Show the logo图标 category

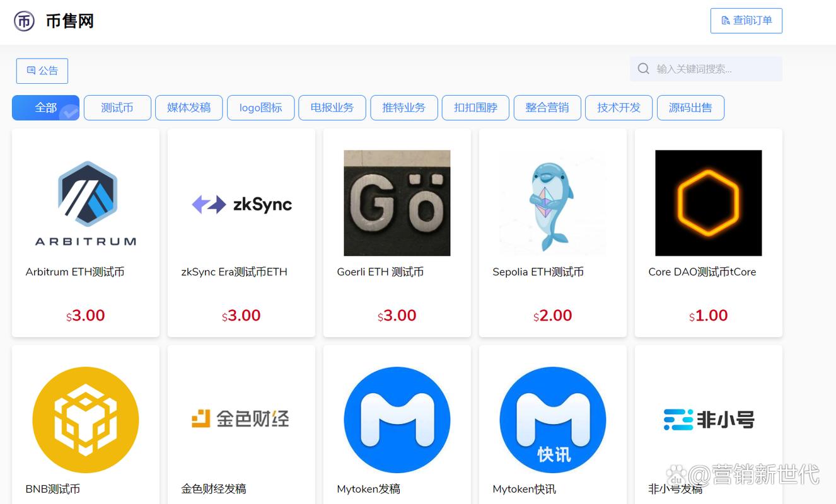coord(260,108)
